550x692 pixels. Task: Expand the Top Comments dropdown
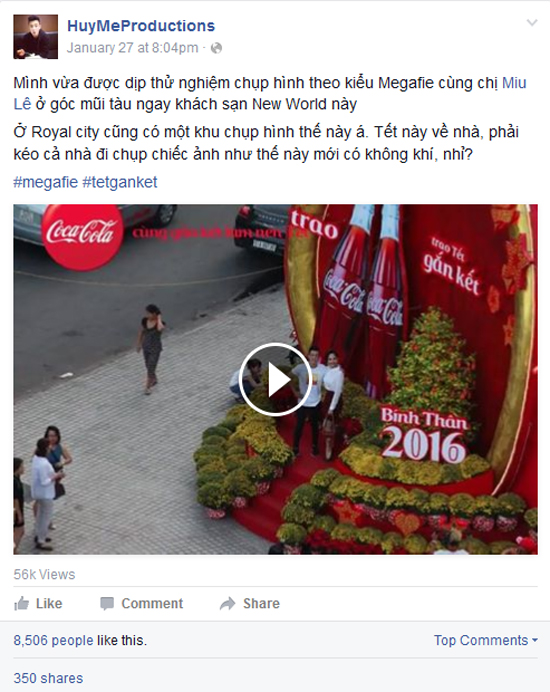[x=486, y=640]
